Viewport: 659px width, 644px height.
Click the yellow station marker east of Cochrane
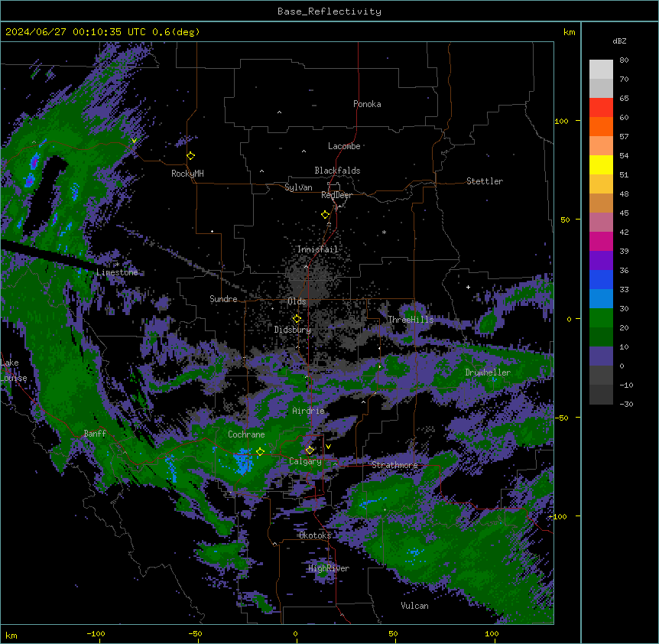click(260, 452)
